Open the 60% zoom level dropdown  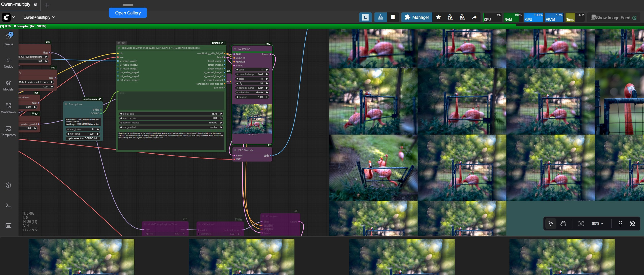(x=597, y=223)
